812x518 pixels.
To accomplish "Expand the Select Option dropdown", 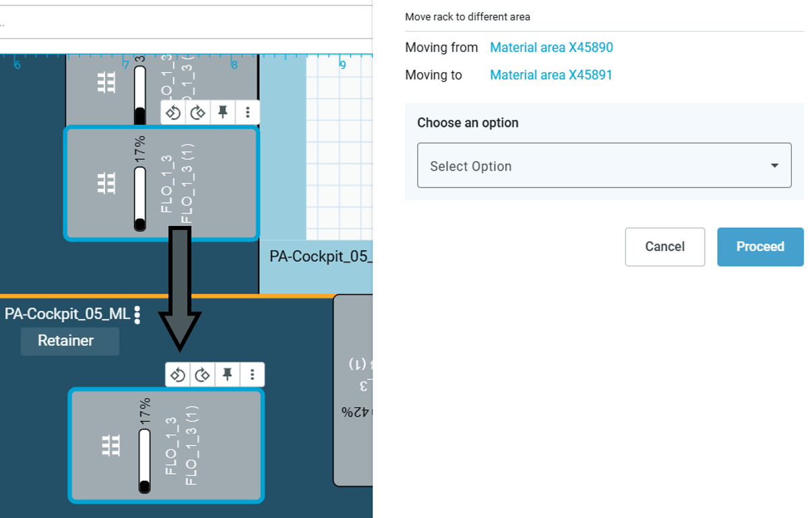I will pos(604,166).
